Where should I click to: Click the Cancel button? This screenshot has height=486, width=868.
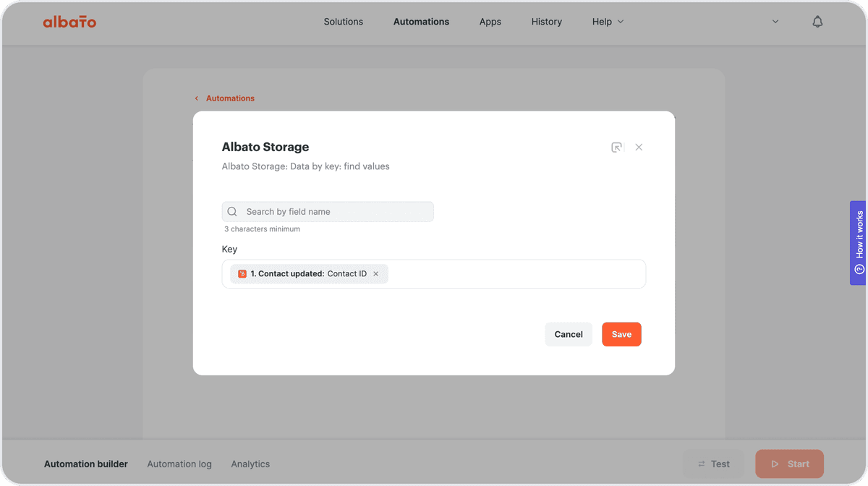coord(569,334)
